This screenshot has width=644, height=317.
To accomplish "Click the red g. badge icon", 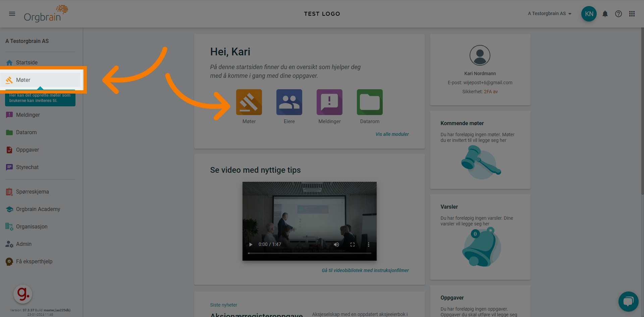I will 23,294.
